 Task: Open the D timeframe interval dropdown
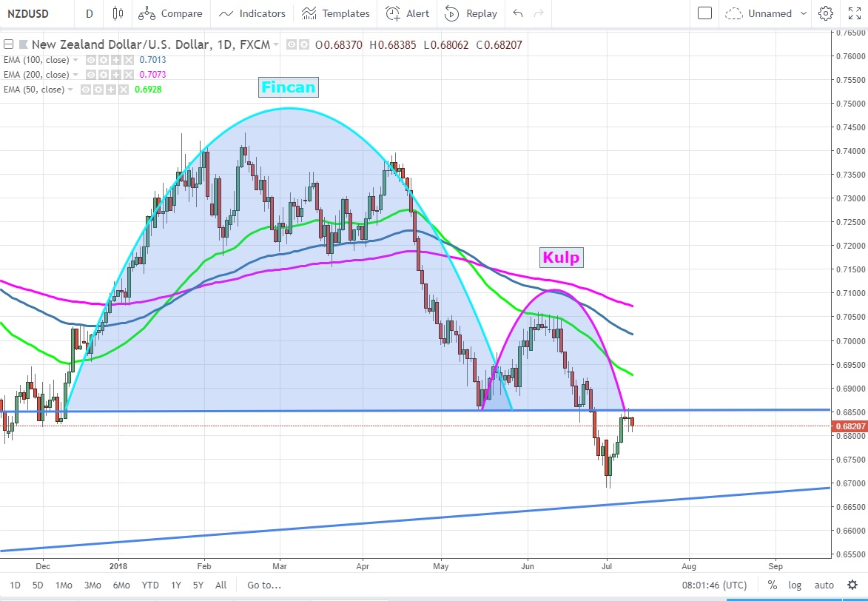(x=90, y=13)
